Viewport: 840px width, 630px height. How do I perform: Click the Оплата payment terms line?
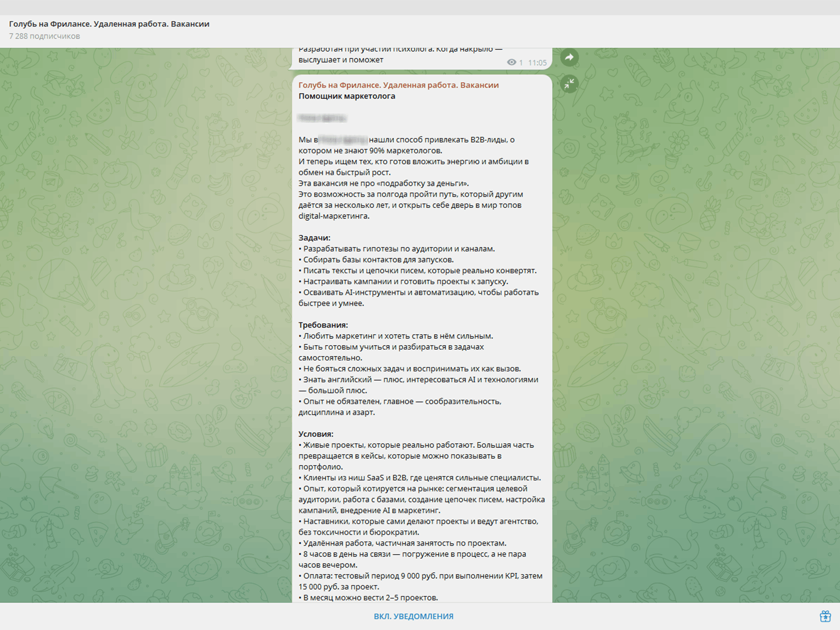pyautogui.click(x=420, y=576)
